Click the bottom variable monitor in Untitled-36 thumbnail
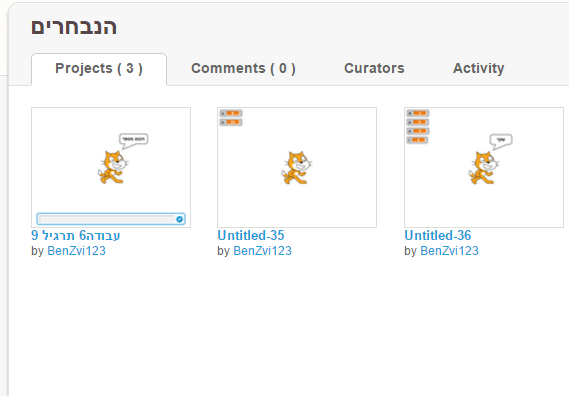 (x=417, y=140)
